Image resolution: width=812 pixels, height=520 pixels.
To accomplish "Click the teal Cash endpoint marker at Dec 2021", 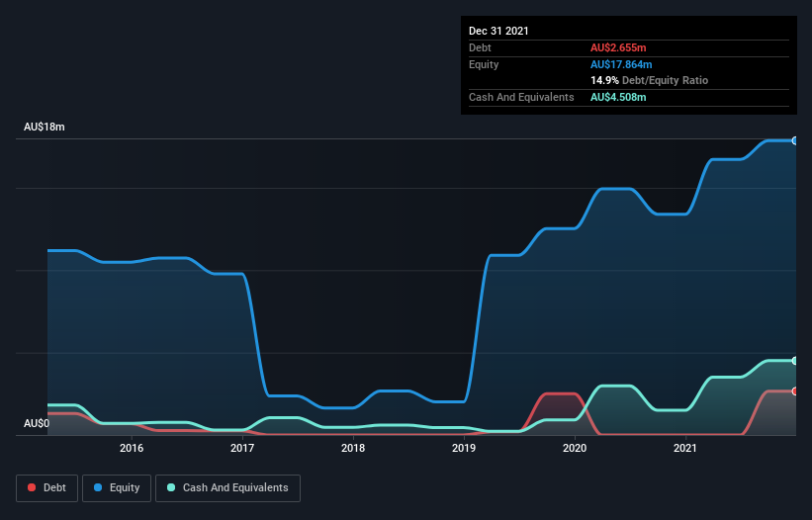I will pyautogui.click(x=795, y=361).
